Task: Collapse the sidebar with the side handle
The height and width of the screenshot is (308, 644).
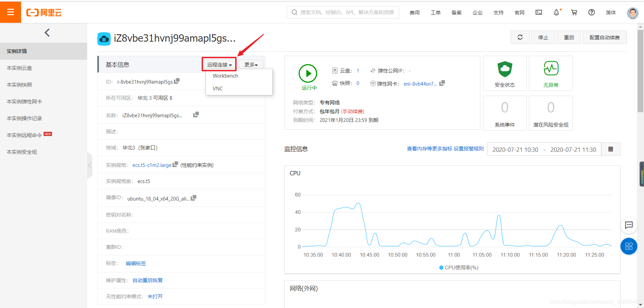Action: [90, 165]
